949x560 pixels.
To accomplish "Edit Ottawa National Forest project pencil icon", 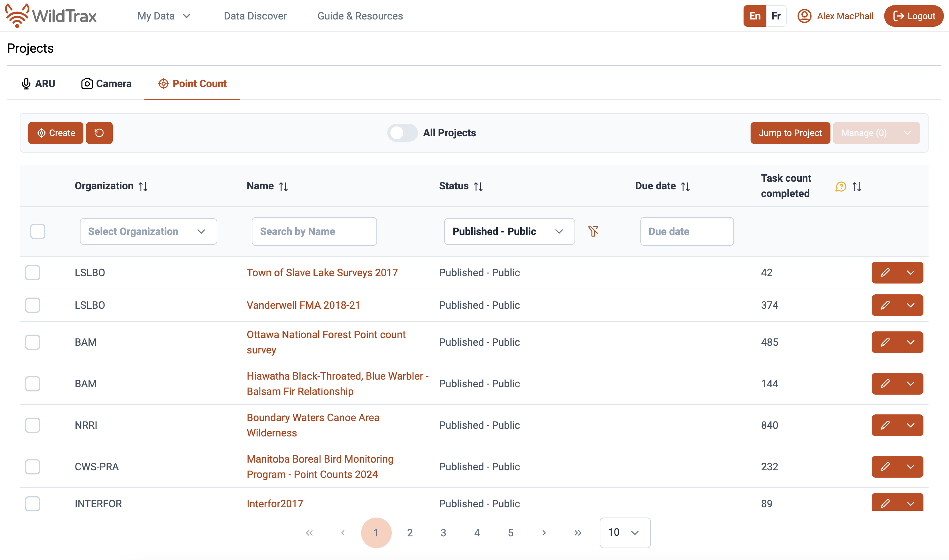I will (885, 342).
